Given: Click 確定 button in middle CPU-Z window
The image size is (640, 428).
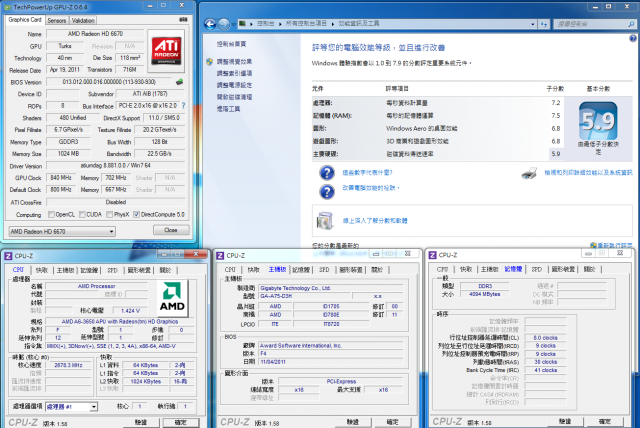Looking at the screenshot, I should pos(392,422).
